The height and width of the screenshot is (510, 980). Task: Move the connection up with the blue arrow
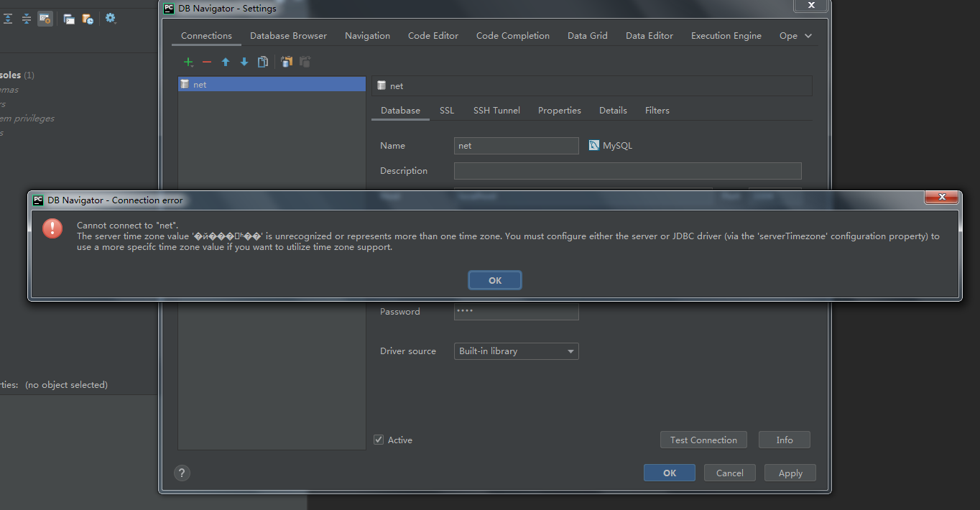226,62
